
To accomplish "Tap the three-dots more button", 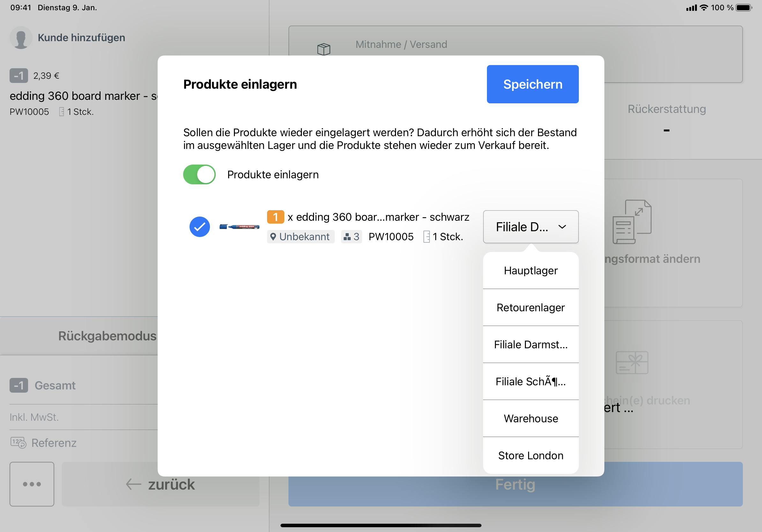I will click(32, 484).
